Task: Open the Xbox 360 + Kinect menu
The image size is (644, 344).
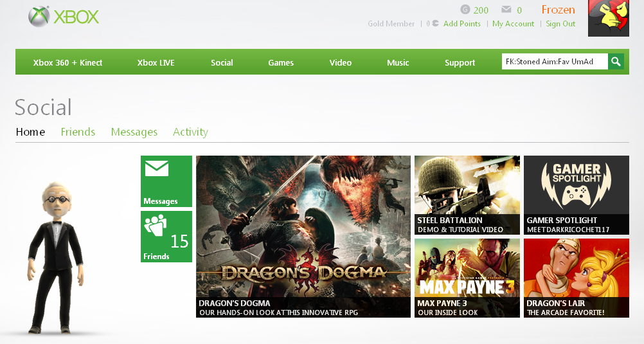Action: tap(67, 63)
